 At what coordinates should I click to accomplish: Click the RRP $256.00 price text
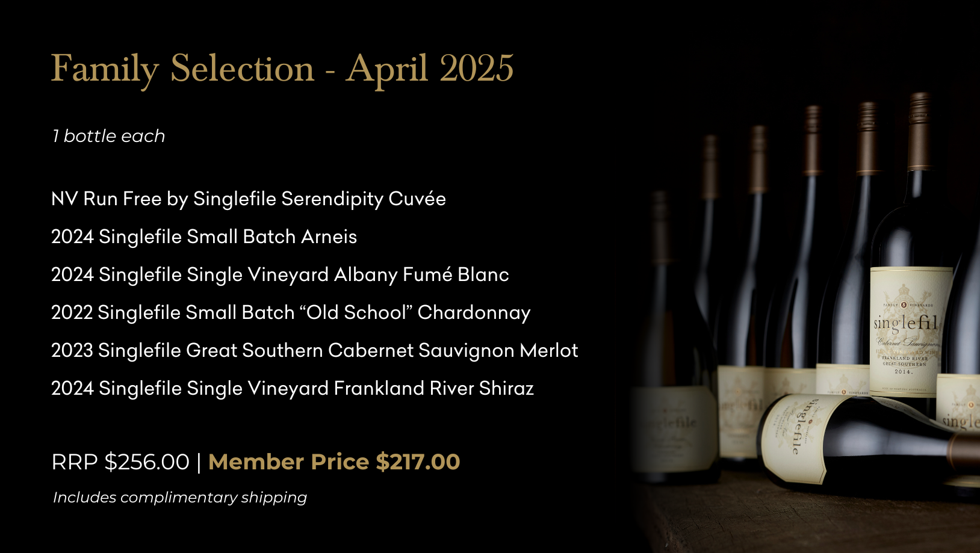tap(120, 462)
